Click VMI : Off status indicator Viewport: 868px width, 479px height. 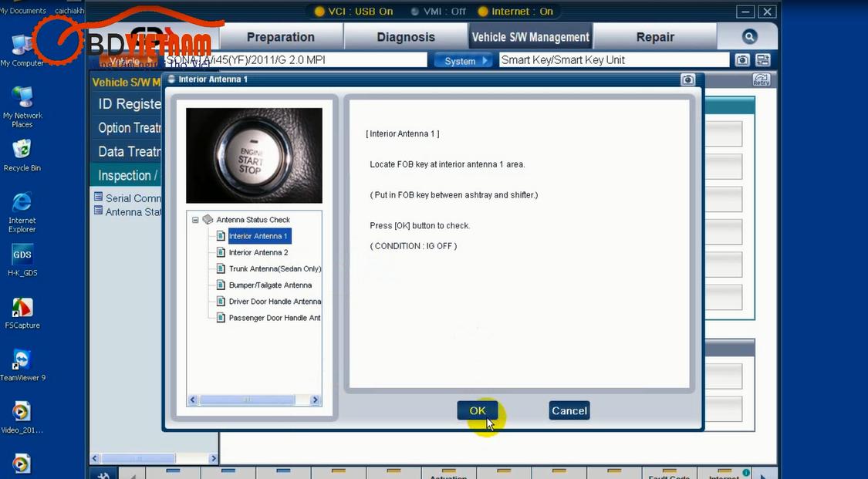pos(438,11)
